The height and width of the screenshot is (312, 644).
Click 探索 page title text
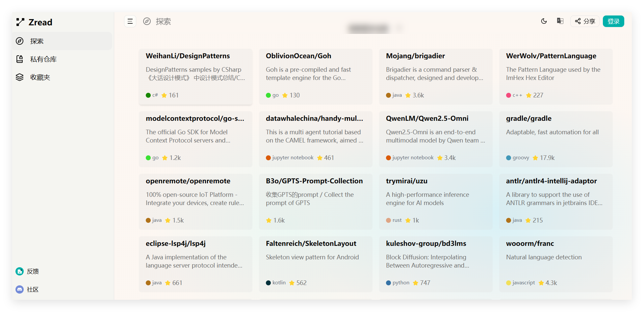(163, 21)
